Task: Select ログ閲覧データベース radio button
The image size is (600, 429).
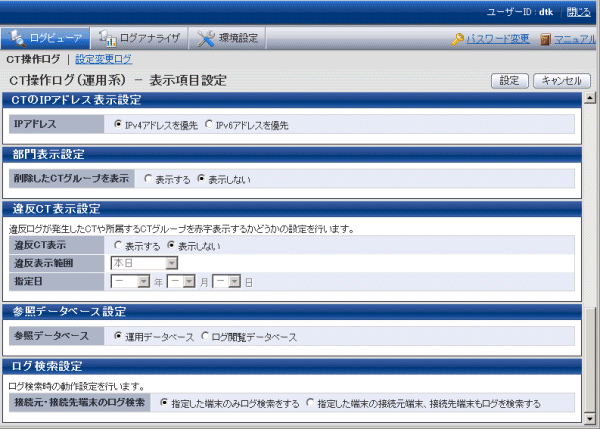Action: pos(205,336)
